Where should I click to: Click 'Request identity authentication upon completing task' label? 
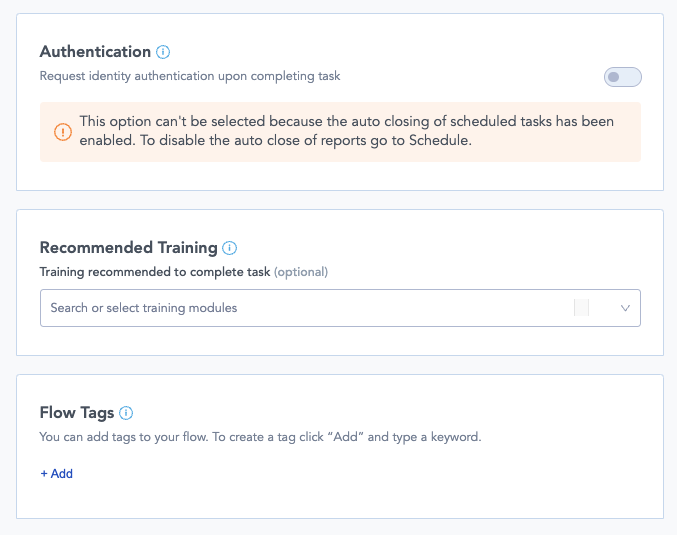[x=190, y=76]
